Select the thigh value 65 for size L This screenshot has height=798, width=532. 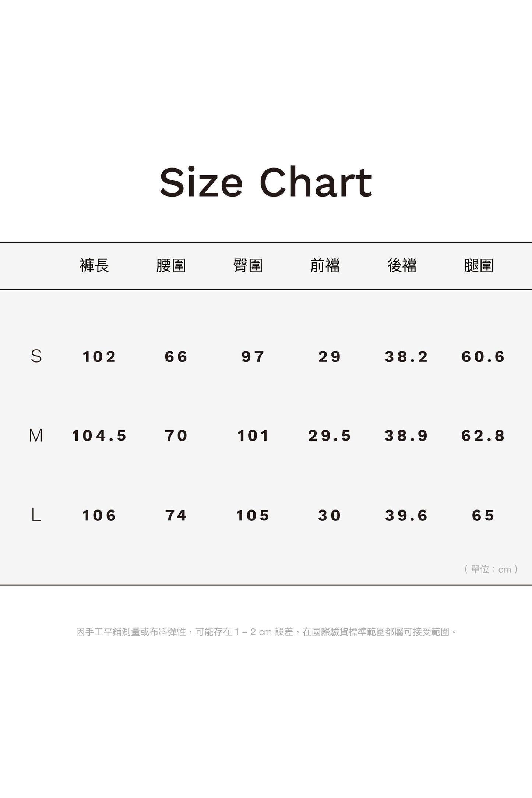(483, 515)
